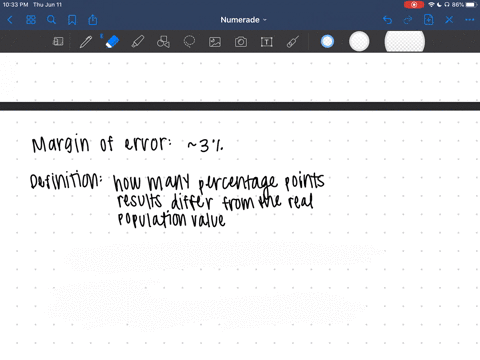This screenshot has width=480, height=360.
Task: Tap the handwritten '~3%' value
Action: 205,145
